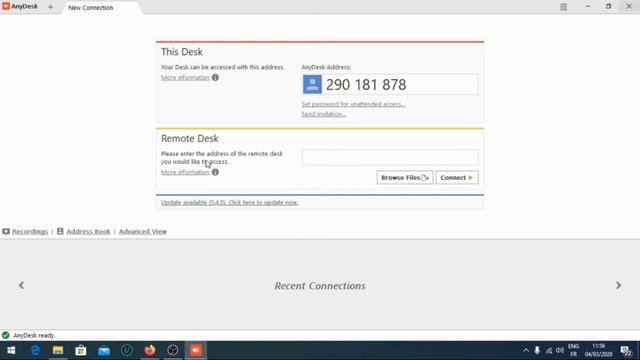This screenshot has height=360, width=640.
Task: Open the Address Book link
Action: [88, 231]
